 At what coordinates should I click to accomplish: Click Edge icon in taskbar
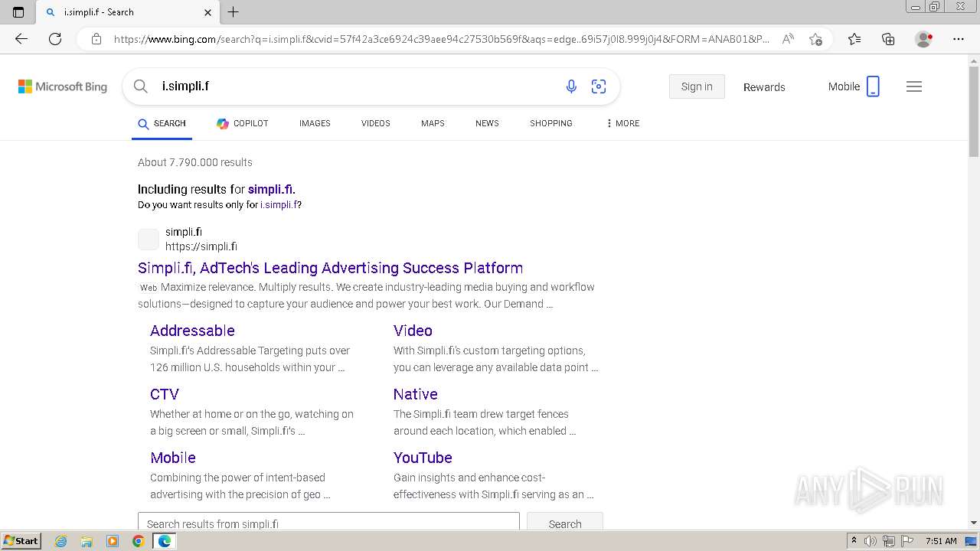pos(164,541)
